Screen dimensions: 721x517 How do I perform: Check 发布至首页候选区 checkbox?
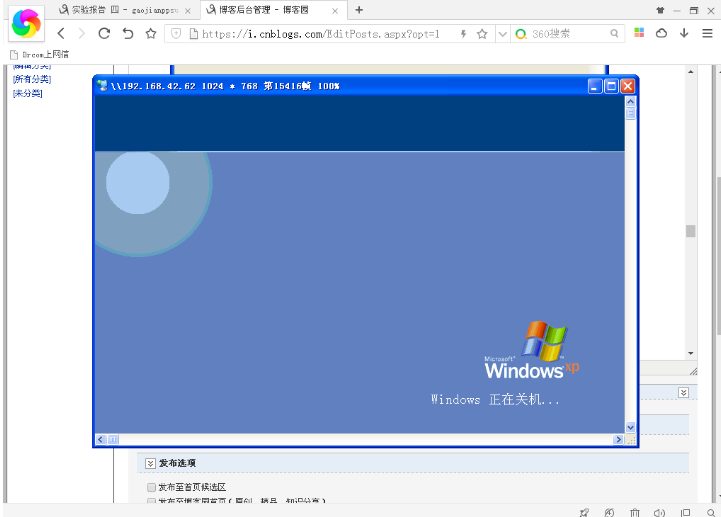click(151, 487)
